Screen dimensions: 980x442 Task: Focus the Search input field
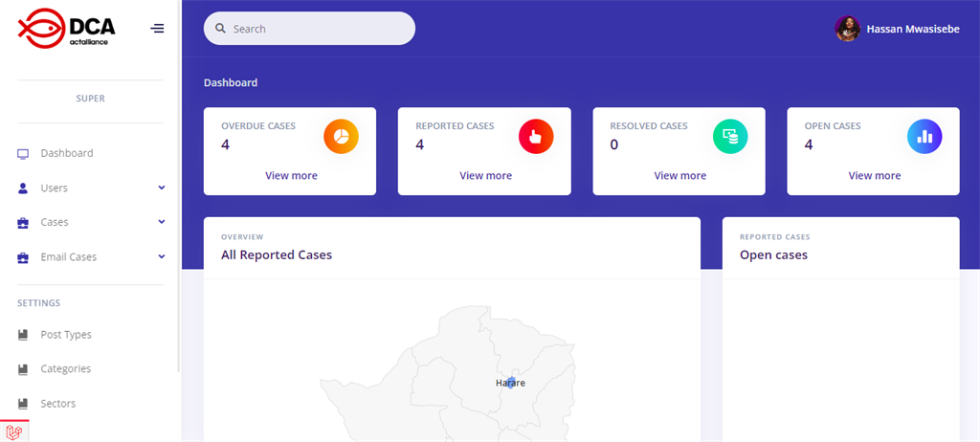[x=309, y=28]
